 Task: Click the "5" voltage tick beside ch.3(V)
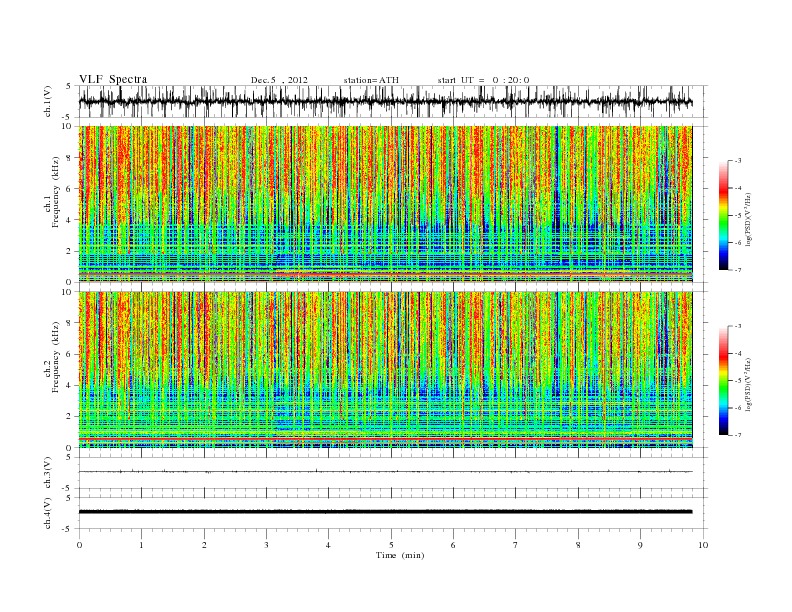70,457
